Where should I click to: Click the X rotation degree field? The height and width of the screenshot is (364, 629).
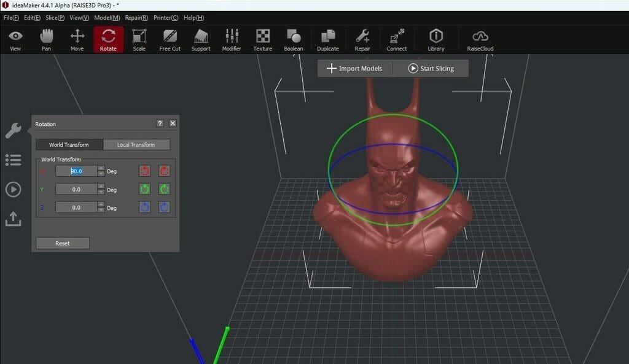coord(76,171)
